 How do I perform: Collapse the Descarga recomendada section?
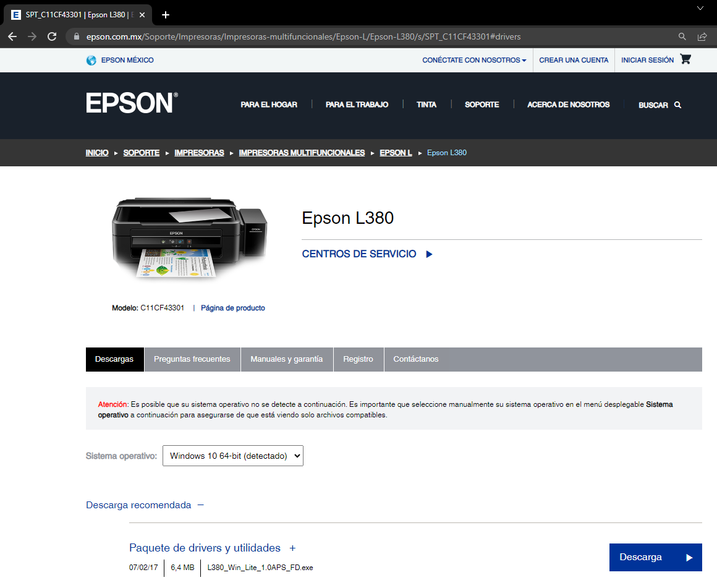coord(201,505)
